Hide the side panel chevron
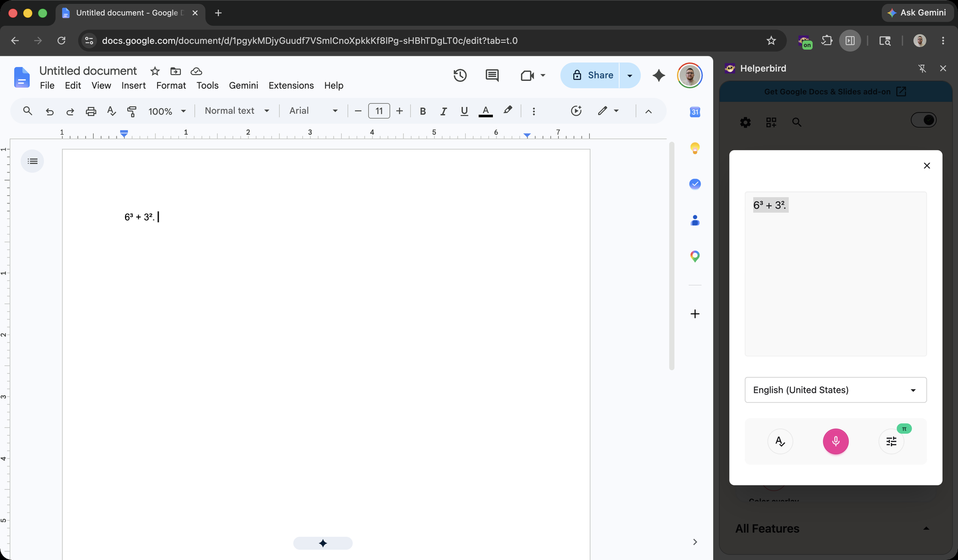958x560 pixels. (695, 542)
